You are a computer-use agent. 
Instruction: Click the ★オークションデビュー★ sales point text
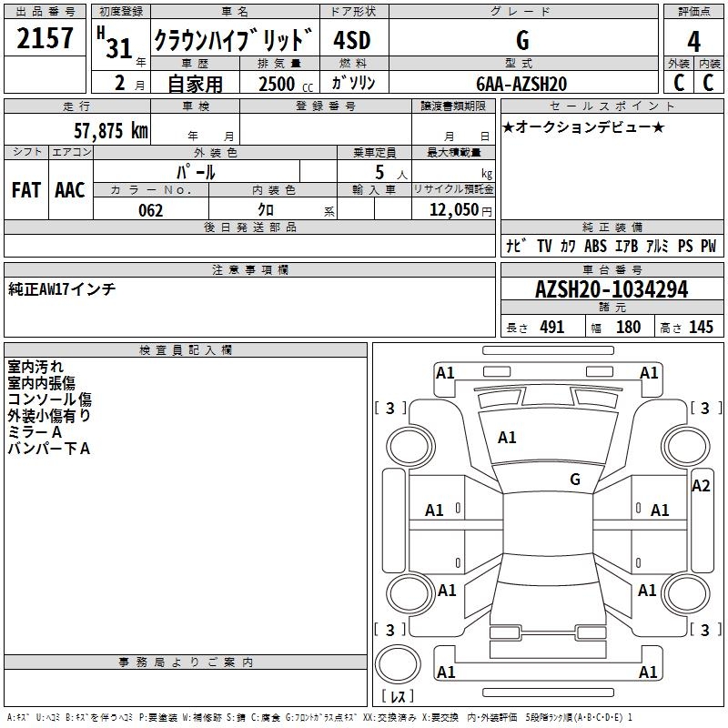(x=583, y=126)
